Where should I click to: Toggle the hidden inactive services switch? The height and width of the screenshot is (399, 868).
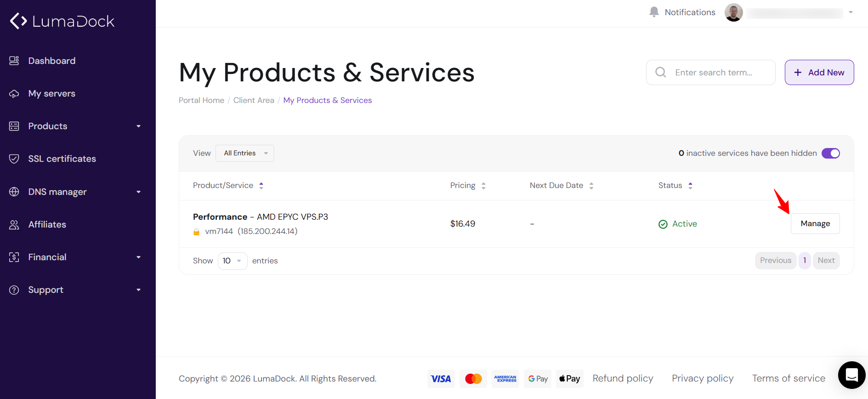click(831, 153)
